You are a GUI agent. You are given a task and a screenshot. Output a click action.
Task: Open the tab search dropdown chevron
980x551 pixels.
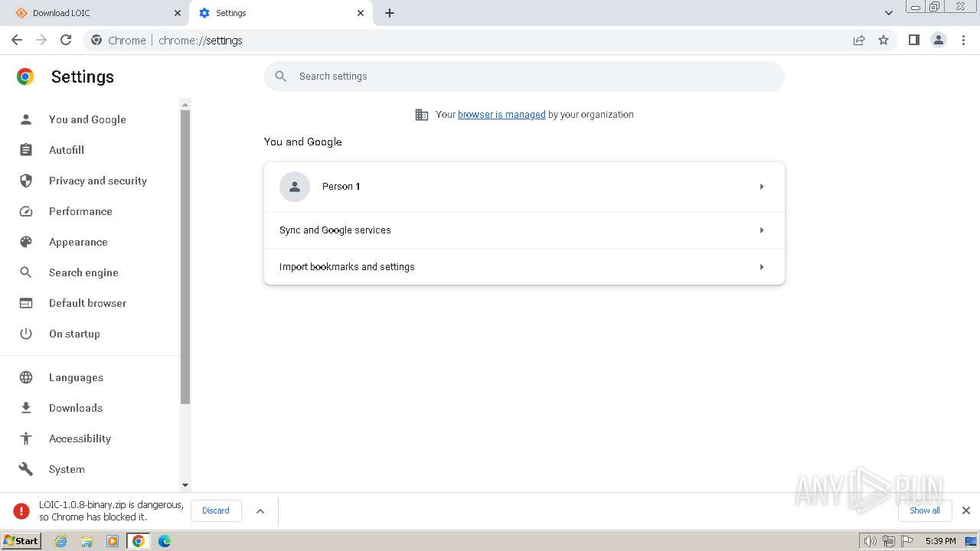tap(889, 13)
